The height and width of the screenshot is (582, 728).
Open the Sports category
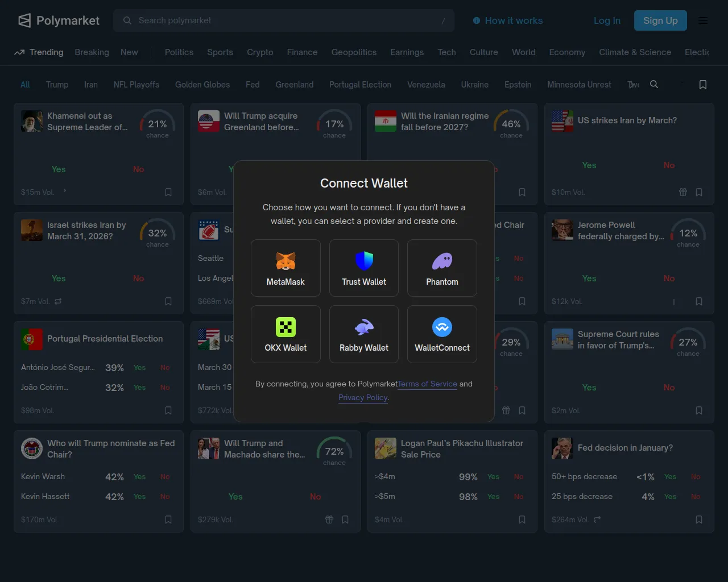click(220, 52)
